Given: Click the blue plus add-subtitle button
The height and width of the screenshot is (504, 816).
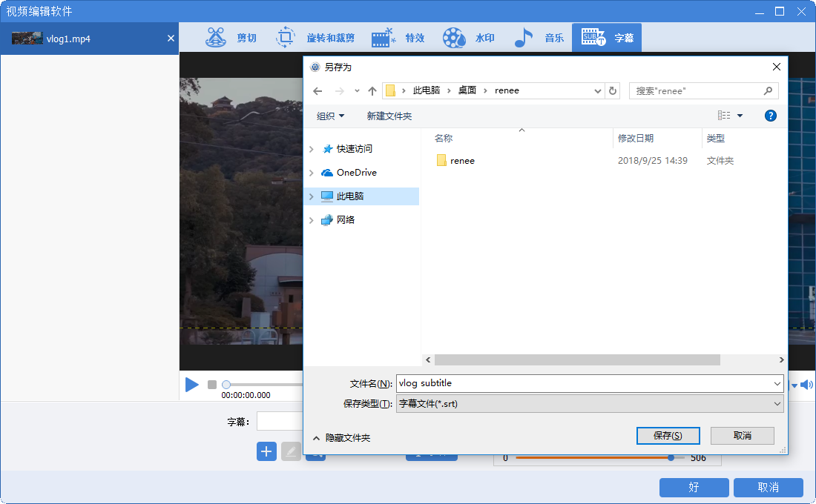Looking at the screenshot, I should 266,451.
